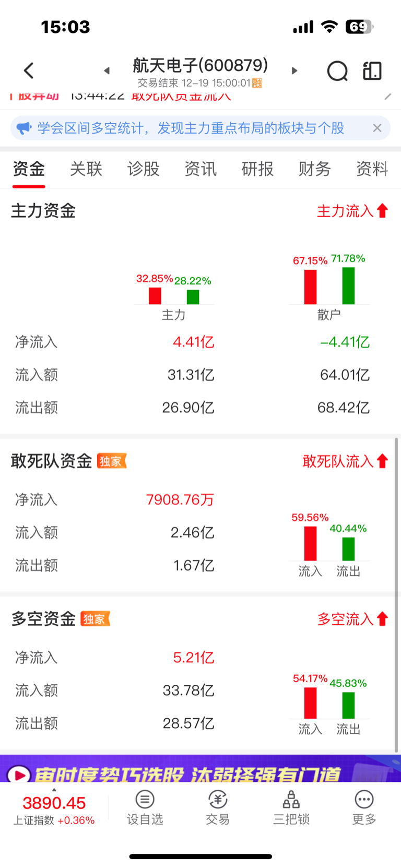
Task: Tap 多空流入 link
Action: click(352, 619)
